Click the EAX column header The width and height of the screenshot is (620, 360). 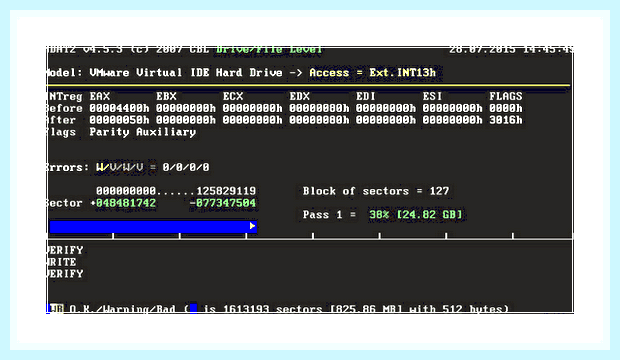pos(100,96)
